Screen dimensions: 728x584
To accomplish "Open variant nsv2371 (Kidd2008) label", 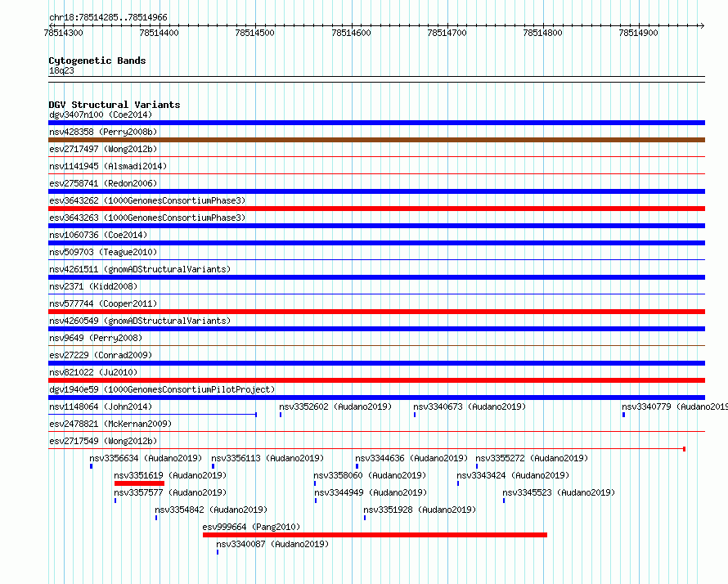I will point(93,286).
